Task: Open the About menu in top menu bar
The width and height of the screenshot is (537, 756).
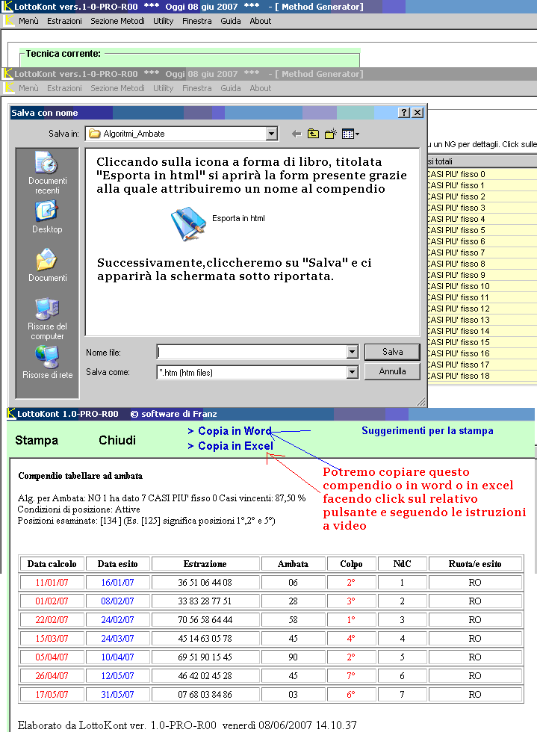Action: point(261,21)
